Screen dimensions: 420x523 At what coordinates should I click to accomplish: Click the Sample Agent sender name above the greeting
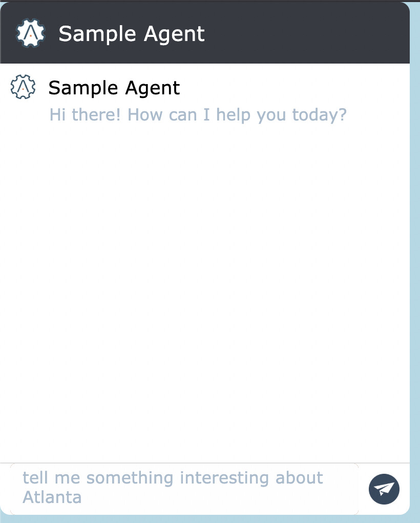click(114, 88)
